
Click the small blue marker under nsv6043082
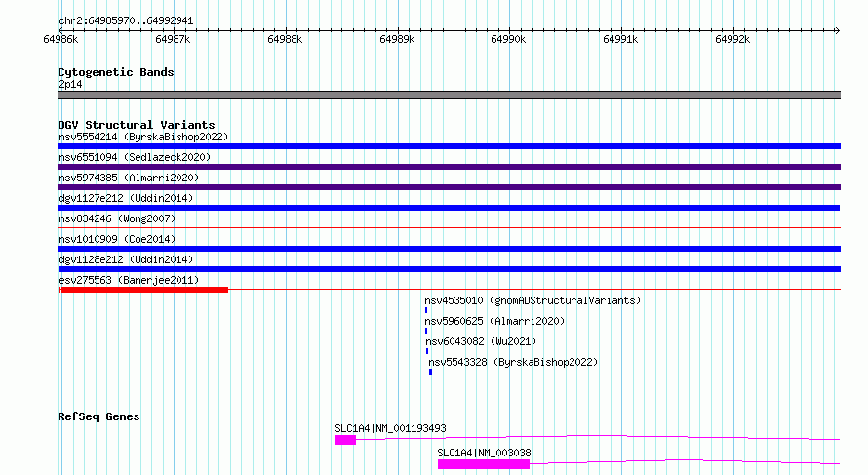pos(427,351)
